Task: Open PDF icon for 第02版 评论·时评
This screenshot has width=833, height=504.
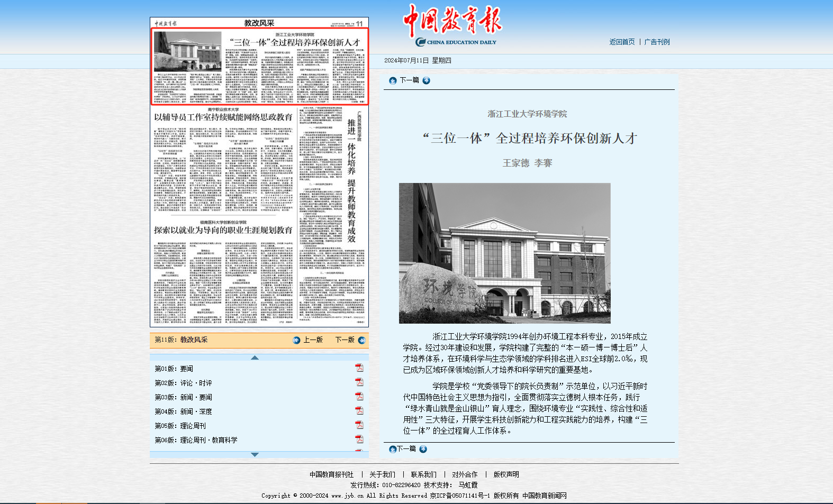Action: pyautogui.click(x=359, y=382)
